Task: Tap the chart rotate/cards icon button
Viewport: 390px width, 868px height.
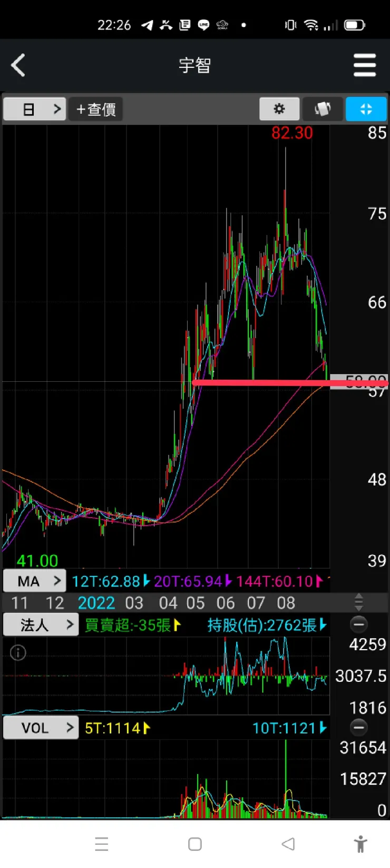Action: coord(323,109)
